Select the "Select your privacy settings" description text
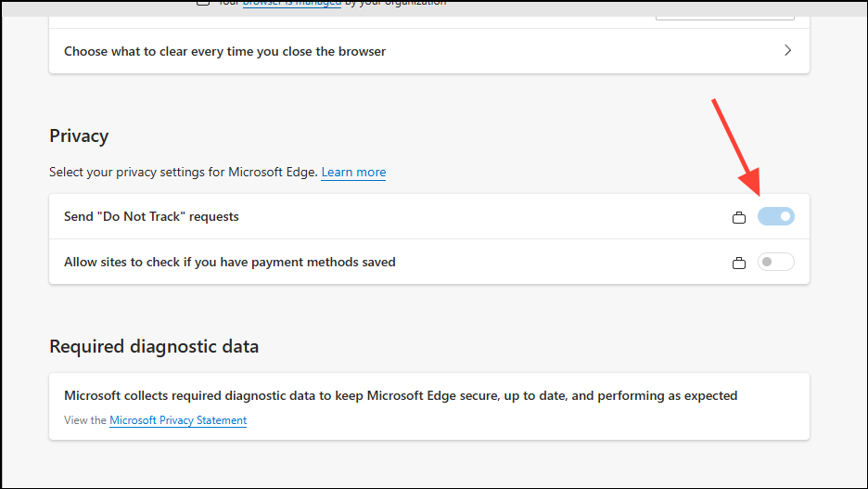This screenshot has width=868, height=489. coord(184,173)
